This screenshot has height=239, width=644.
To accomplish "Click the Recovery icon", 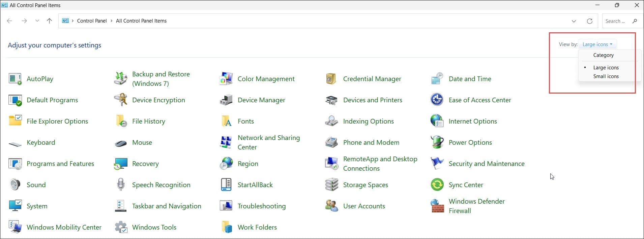I will (121, 164).
